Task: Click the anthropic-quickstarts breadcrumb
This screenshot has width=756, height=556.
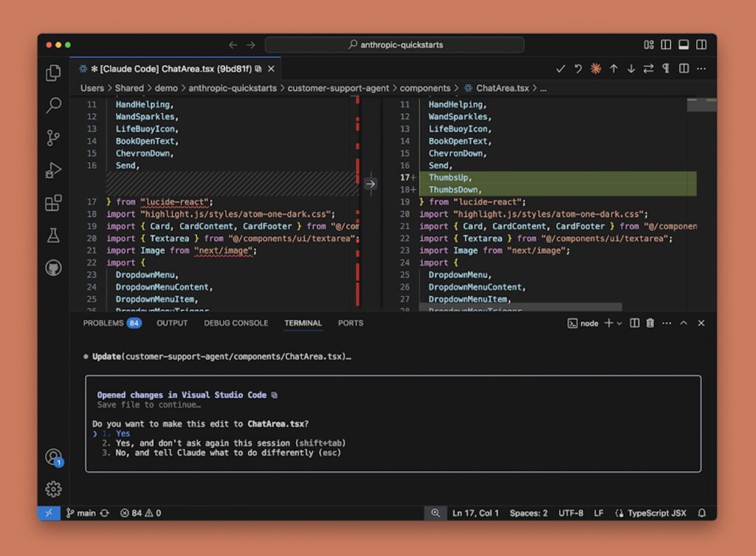Action: pyautogui.click(x=233, y=89)
